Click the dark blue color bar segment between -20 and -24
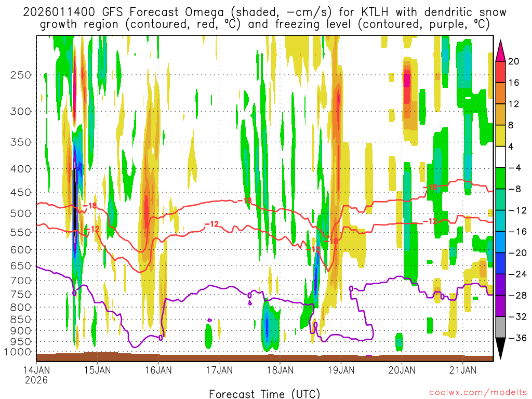Image resolution: width=532 pixels, height=399 pixels. tap(500, 263)
